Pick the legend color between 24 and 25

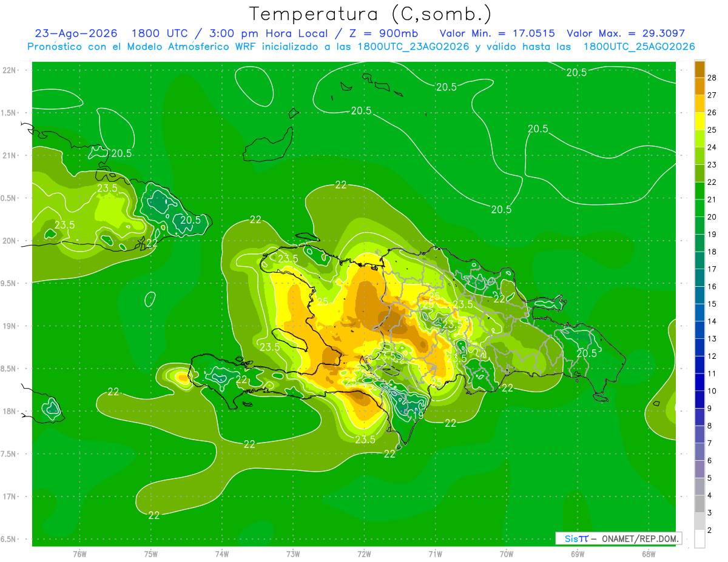tap(699, 138)
